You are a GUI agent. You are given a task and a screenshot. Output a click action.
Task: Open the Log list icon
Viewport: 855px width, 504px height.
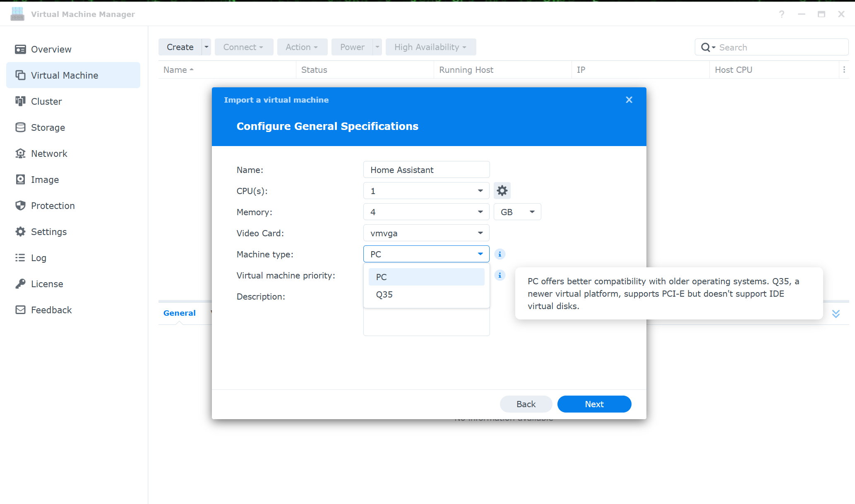coord(20,258)
